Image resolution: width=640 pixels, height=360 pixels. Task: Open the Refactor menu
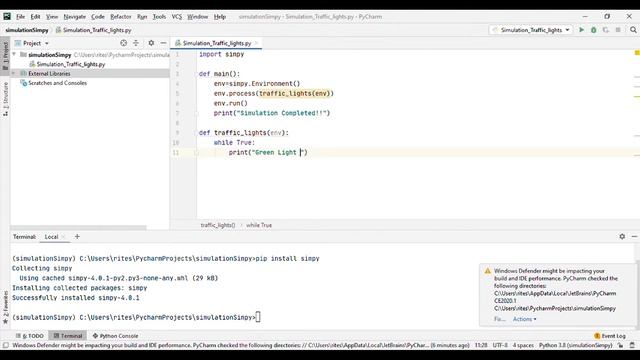(121, 17)
